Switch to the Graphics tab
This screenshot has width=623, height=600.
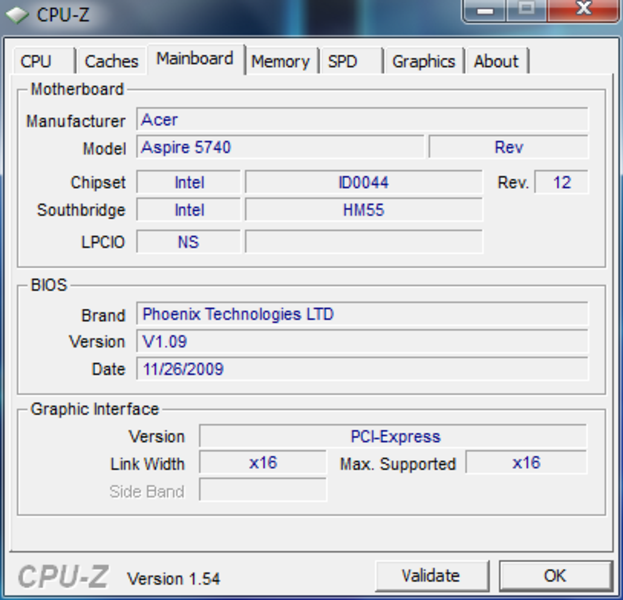coord(424,61)
